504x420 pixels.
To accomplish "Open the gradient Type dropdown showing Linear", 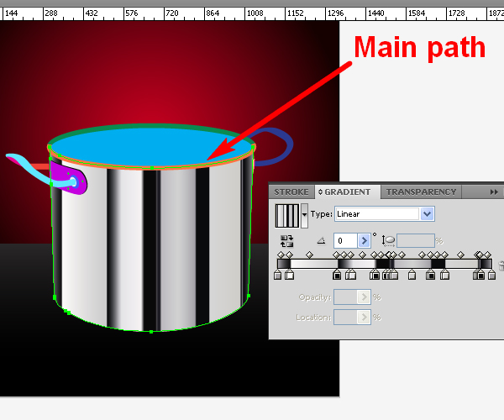I will (385, 214).
